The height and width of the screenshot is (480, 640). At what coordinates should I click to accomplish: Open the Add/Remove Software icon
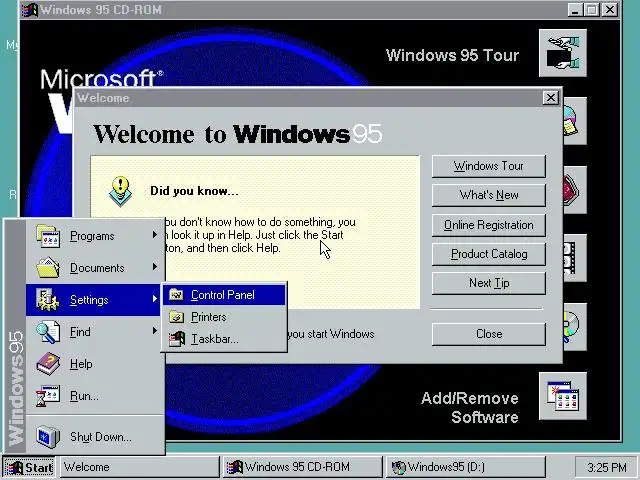[x=562, y=396]
